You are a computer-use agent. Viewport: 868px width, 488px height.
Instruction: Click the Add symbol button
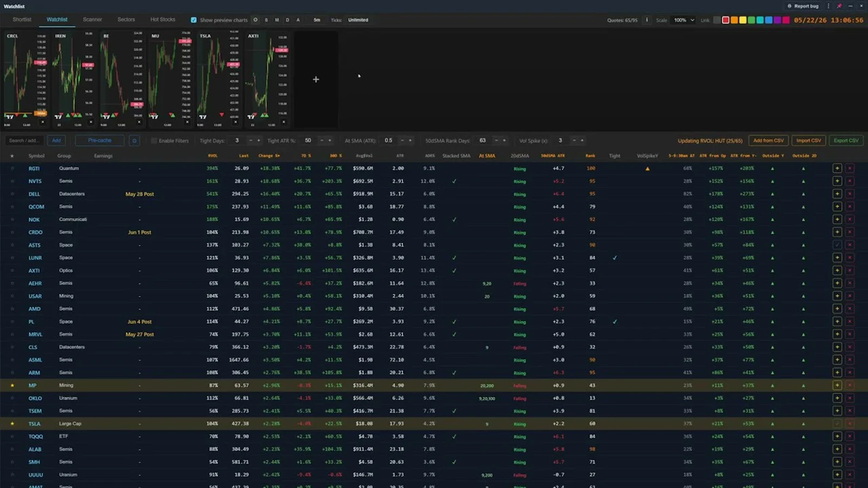pos(56,140)
